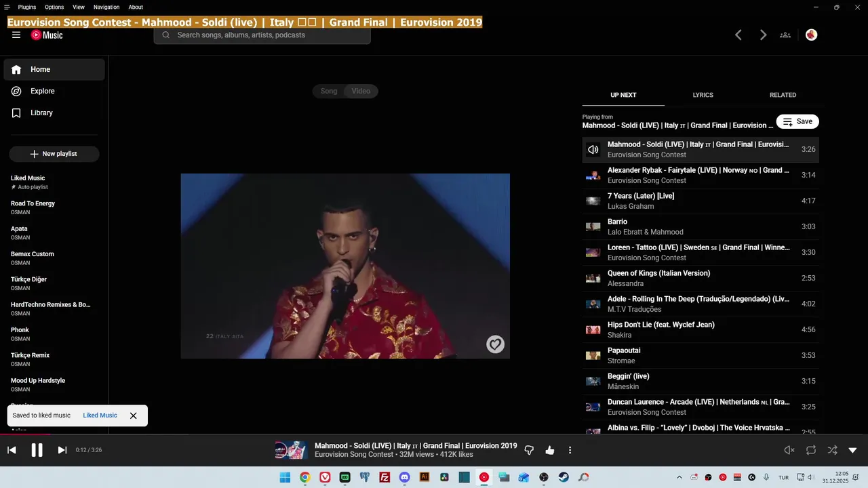This screenshot has height=488, width=868.
Task: Open the Liked Music auto playlist
Action: [x=54, y=182]
